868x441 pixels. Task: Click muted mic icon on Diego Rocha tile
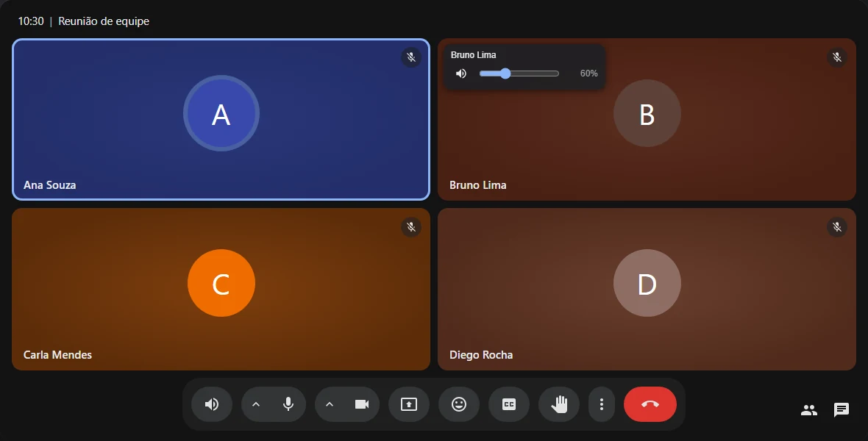(x=837, y=227)
